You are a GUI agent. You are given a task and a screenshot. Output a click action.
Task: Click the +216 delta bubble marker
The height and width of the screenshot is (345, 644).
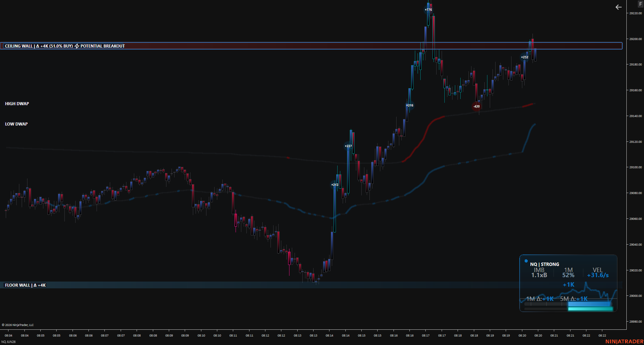click(x=410, y=106)
